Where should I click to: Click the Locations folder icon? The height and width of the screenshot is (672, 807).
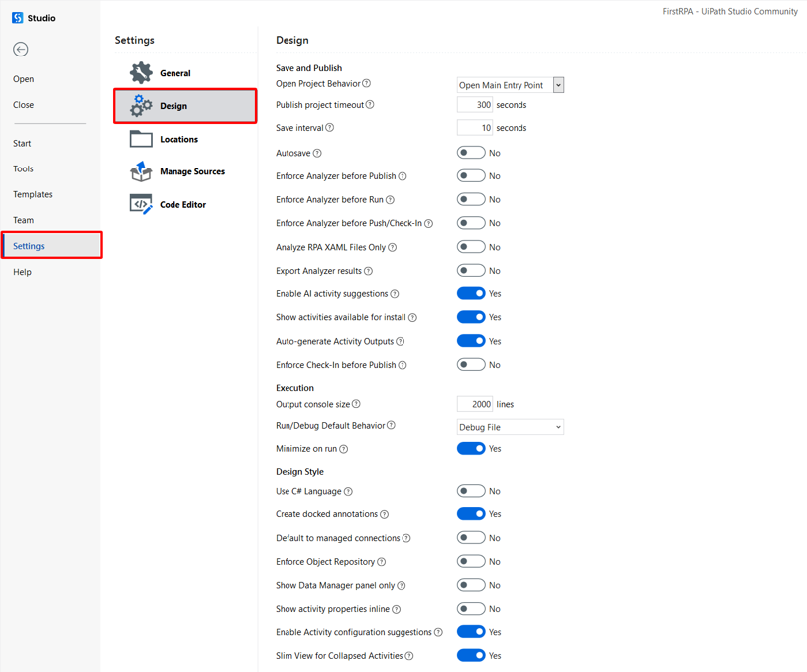[141, 139]
